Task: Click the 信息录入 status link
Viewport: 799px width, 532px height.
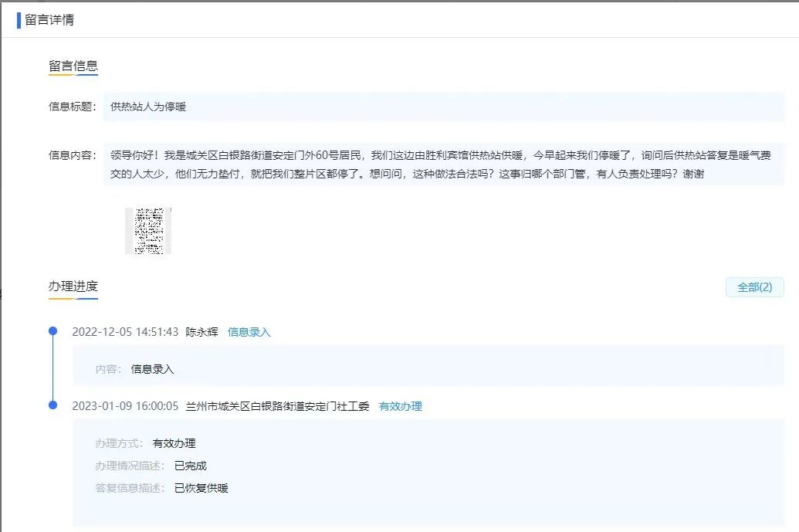Action: tap(249, 332)
